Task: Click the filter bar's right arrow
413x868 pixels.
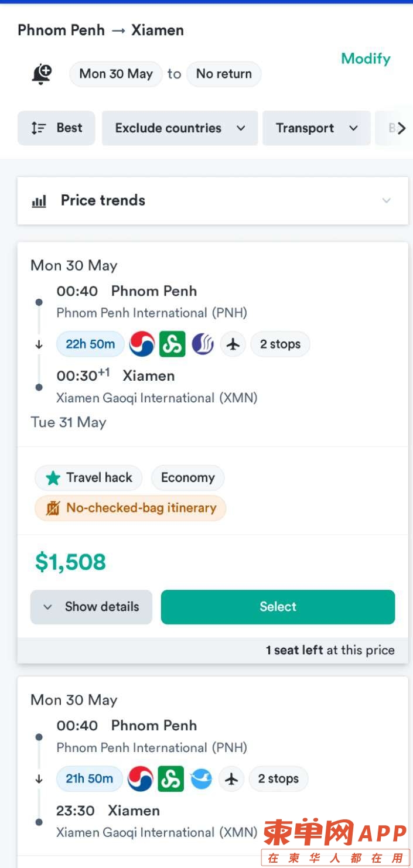Action: pos(401,128)
